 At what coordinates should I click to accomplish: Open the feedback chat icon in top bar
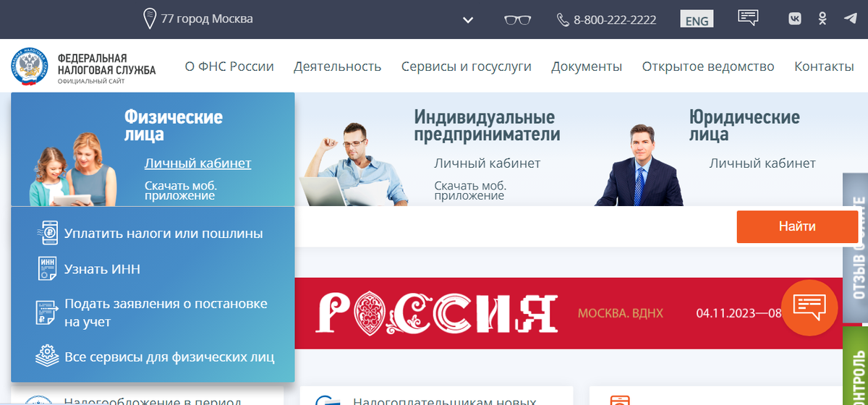point(748,17)
